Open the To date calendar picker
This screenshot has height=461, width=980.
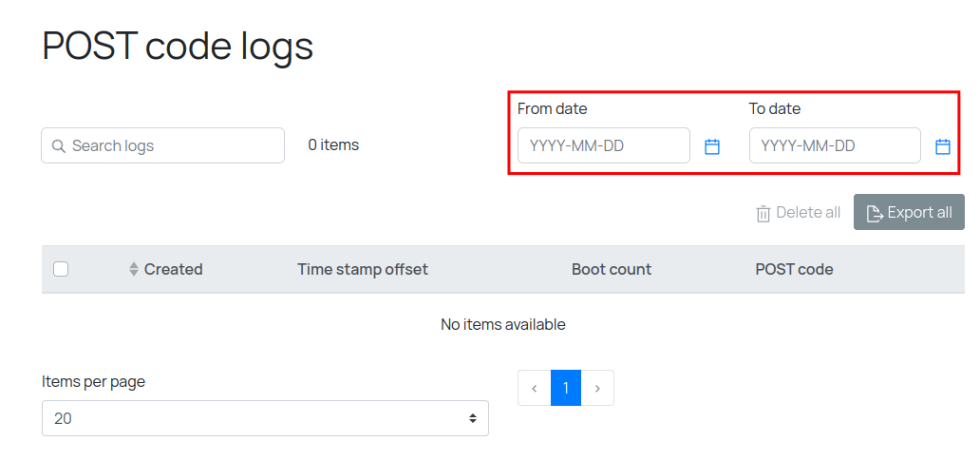(x=943, y=146)
